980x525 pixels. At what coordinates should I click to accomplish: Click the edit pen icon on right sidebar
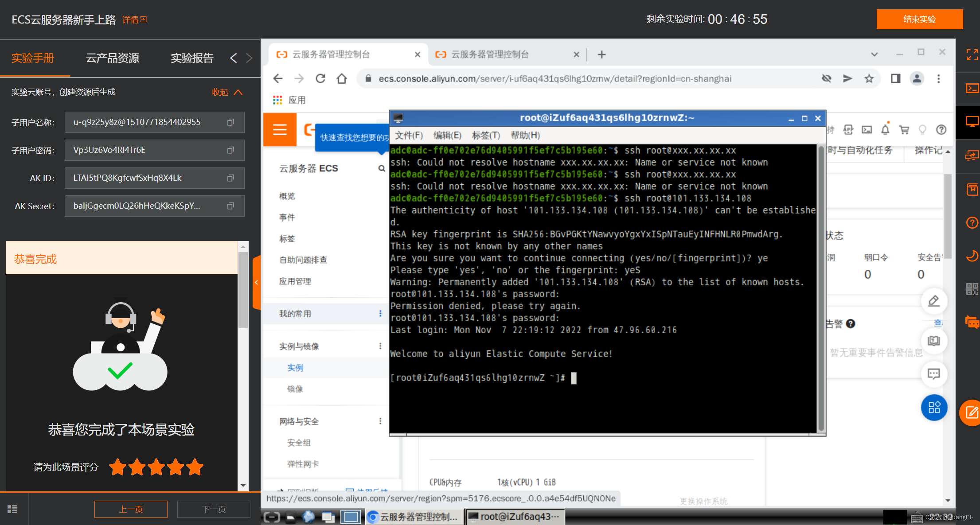pyautogui.click(x=934, y=301)
